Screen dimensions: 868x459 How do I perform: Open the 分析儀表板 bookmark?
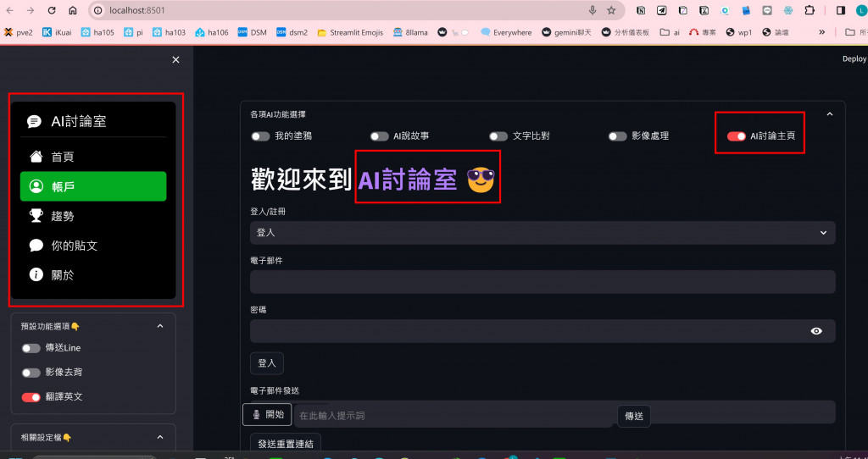pyautogui.click(x=626, y=33)
